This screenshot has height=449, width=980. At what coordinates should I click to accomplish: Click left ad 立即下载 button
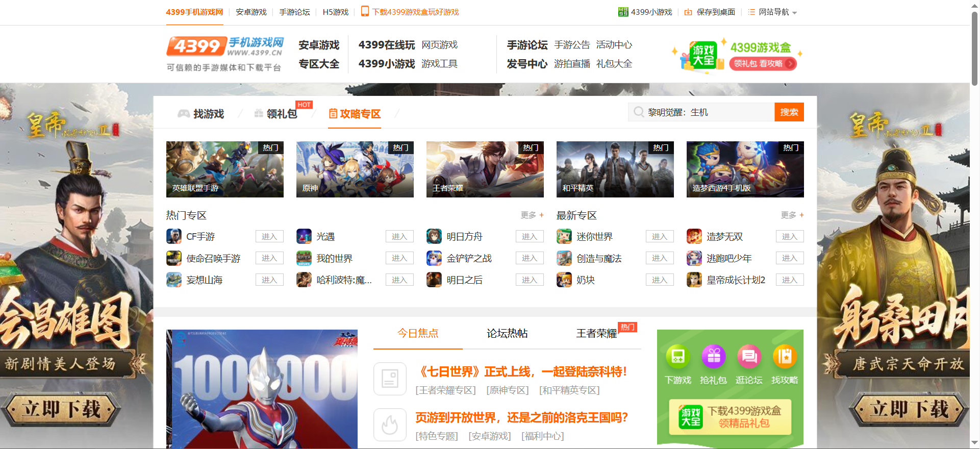pyautogui.click(x=61, y=409)
